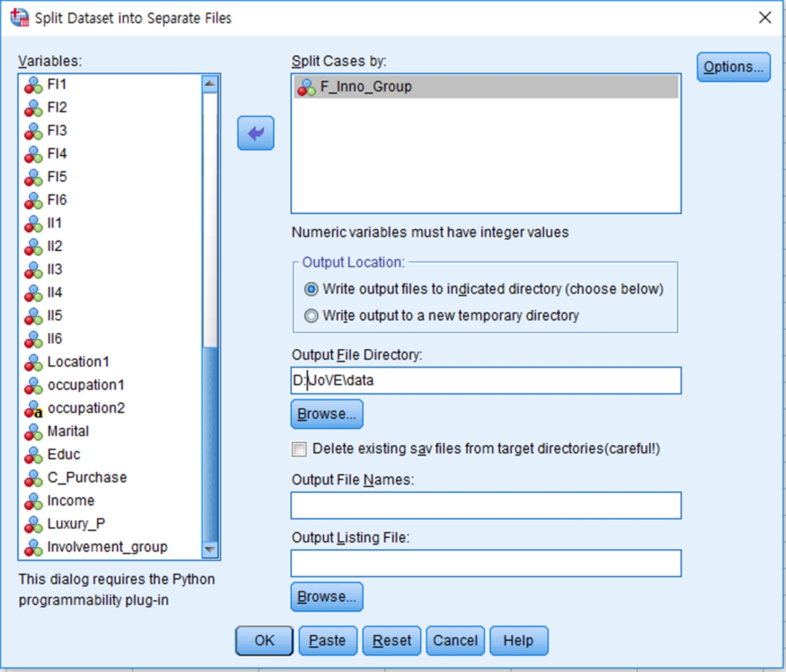Select the Income variable in list

[71, 501]
